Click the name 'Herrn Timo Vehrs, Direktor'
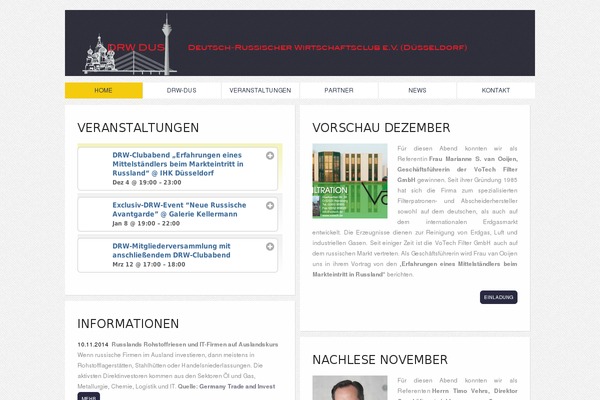600x400 pixels. click(x=474, y=391)
